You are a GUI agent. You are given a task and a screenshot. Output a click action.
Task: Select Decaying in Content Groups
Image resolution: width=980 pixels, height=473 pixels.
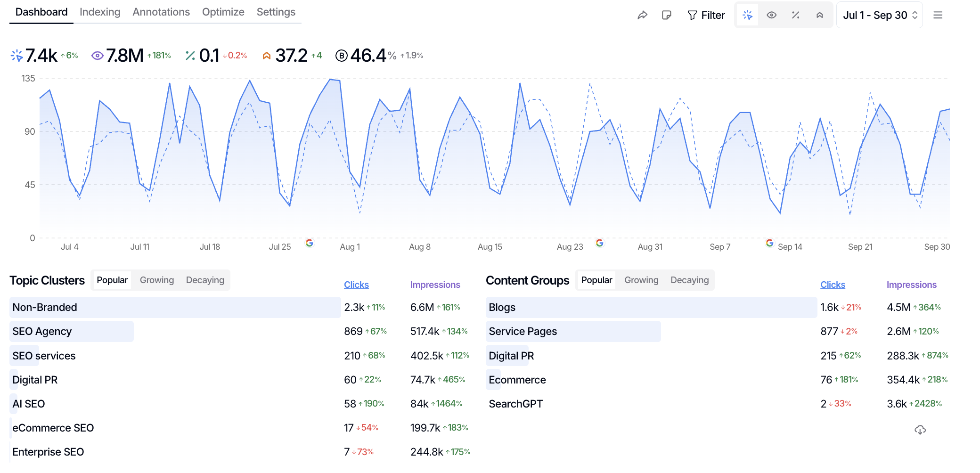click(x=689, y=279)
